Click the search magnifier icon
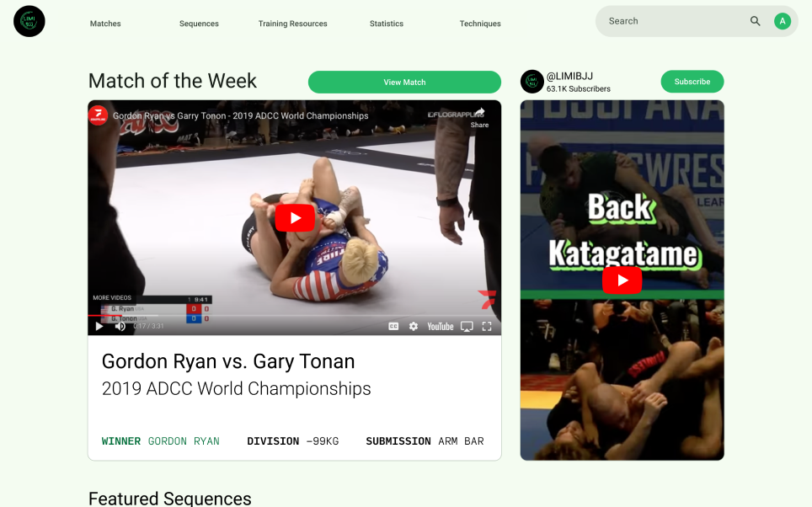812x507 pixels. point(755,21)
